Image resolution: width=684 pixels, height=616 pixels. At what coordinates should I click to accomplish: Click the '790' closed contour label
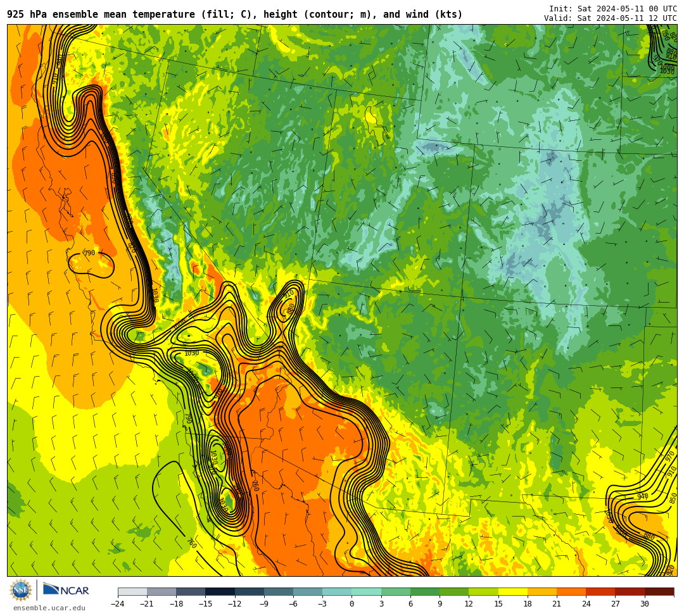(x=89, y=253)
